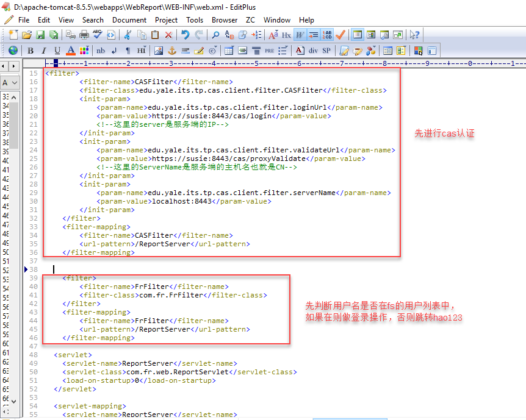
Task: Open the File menu
Action: [23, 20]
